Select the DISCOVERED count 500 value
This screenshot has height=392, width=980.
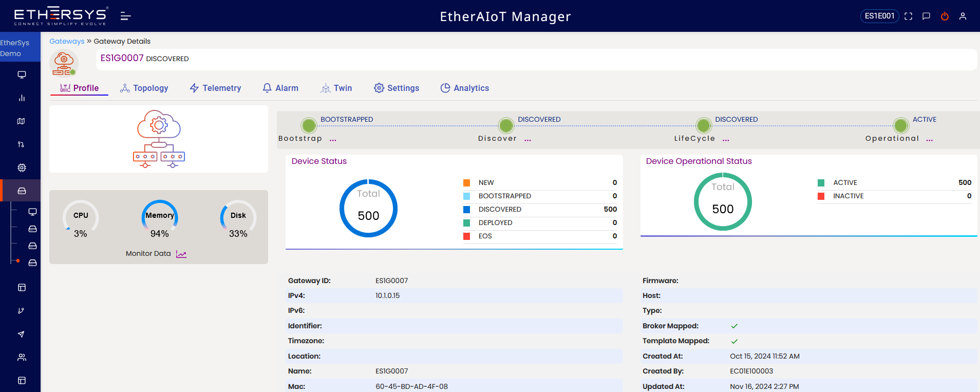tap(610, 209)
